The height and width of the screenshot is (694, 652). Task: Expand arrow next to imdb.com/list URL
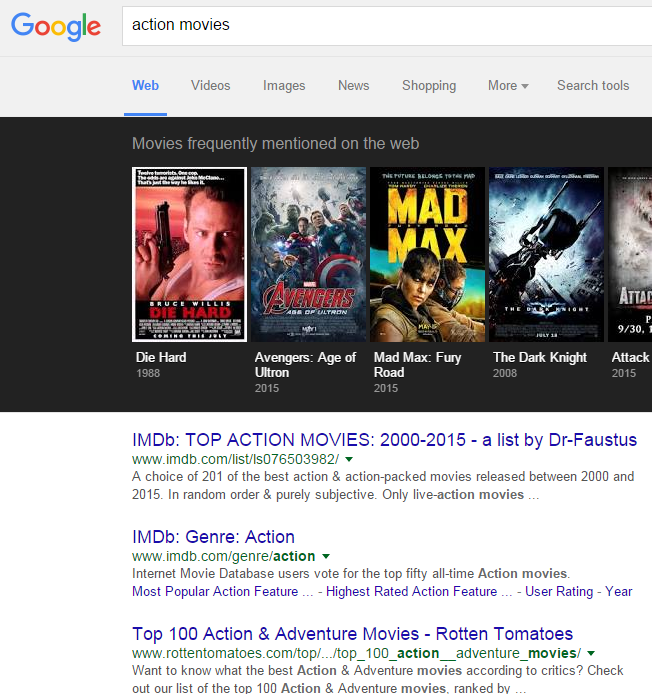click(349, 459)
